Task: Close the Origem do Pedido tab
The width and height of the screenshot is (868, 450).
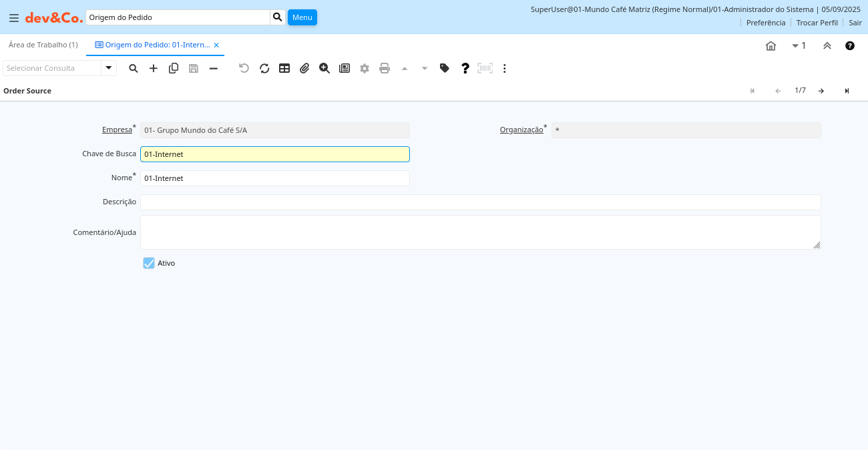Action: (x=216, y=45)
